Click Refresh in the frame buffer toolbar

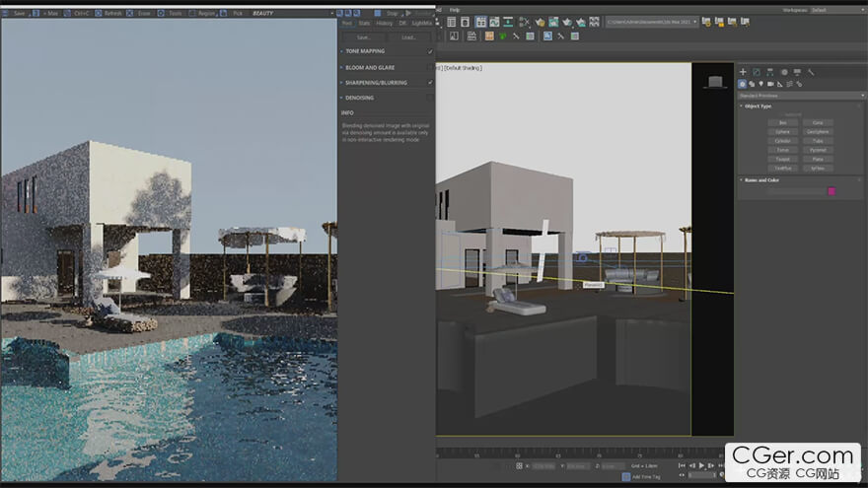(x=108, y=13)
